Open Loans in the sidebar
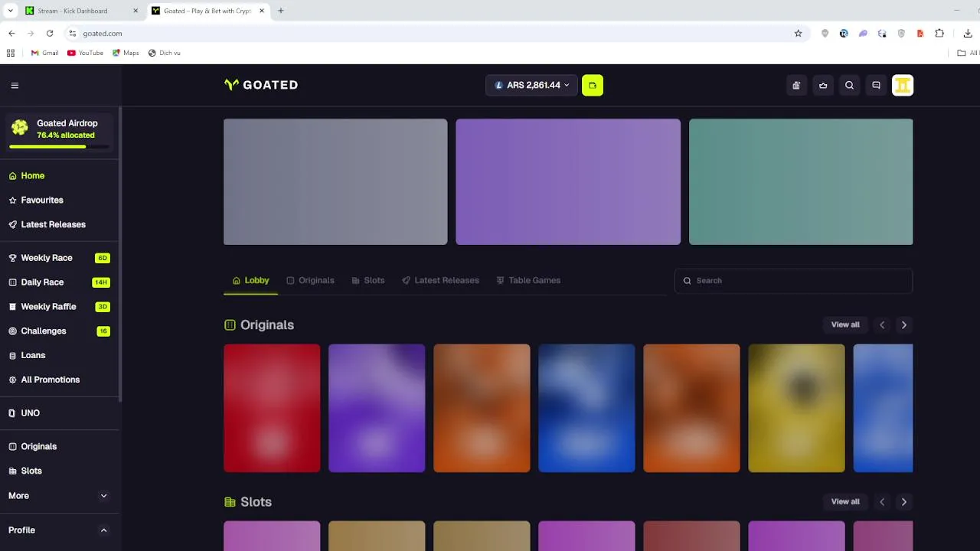Viewport: 980px width, 551px height. (x=58, y=356)
